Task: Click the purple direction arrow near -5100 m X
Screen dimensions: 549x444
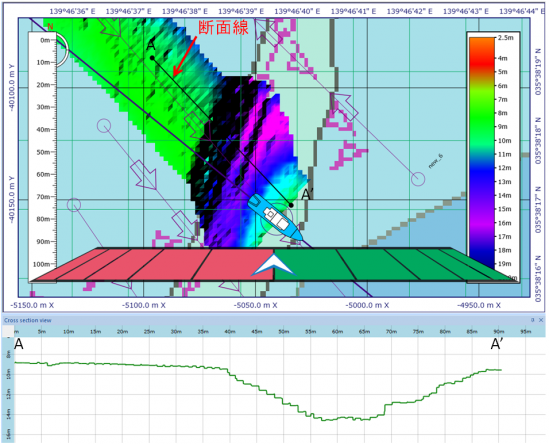Action: [144, 174]
